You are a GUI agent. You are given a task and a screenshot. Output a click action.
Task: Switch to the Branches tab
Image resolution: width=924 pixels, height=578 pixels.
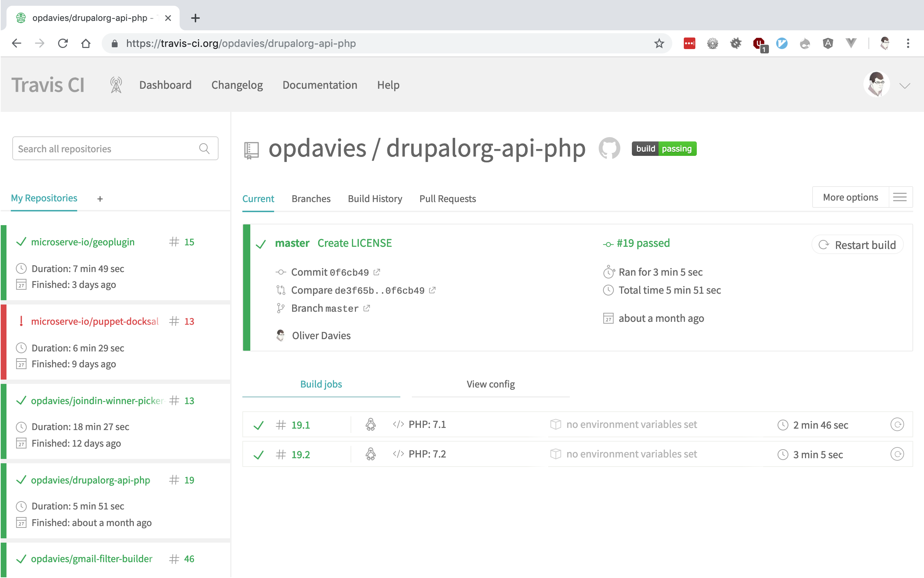(311, 199)
